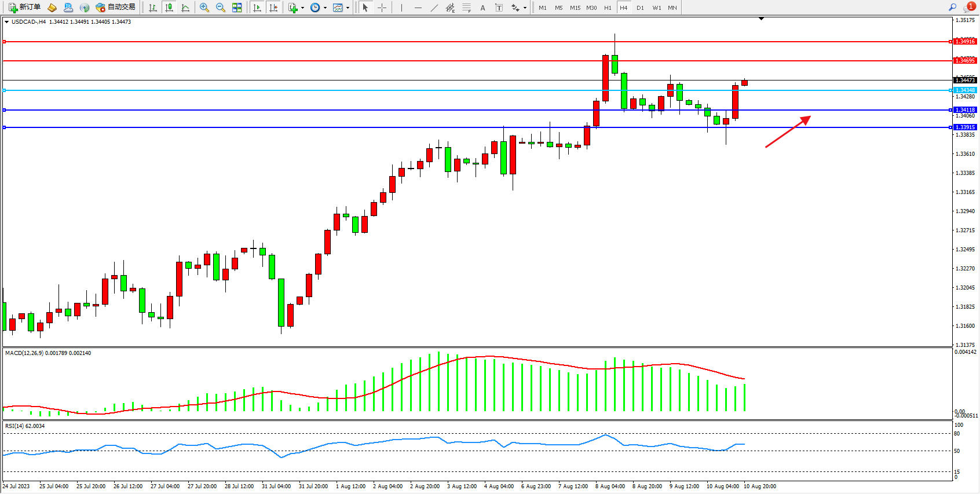Image resolution: width=980 pixels, height=494 pixels.
Task: Toggle AutoTrading (自动交易) button
Action: click(x=116, y=8)
